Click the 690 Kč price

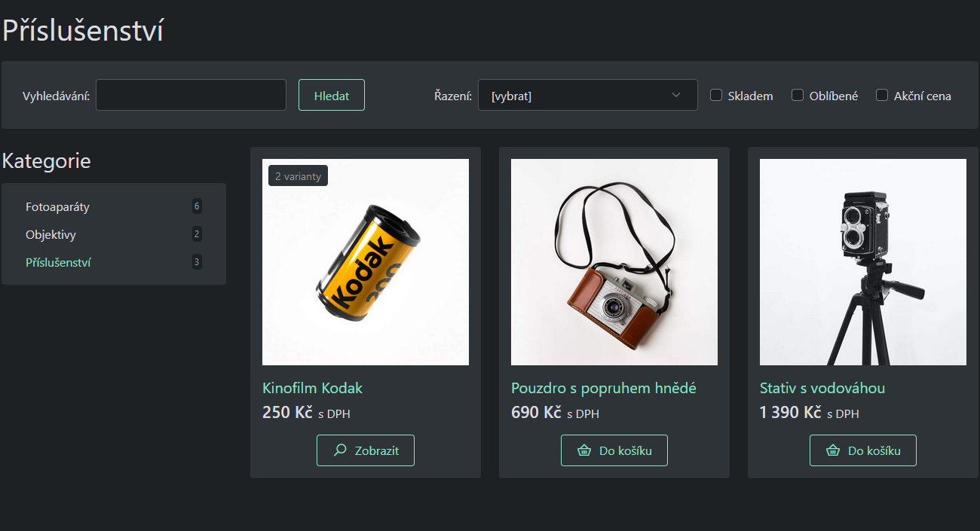click(536, 412)
